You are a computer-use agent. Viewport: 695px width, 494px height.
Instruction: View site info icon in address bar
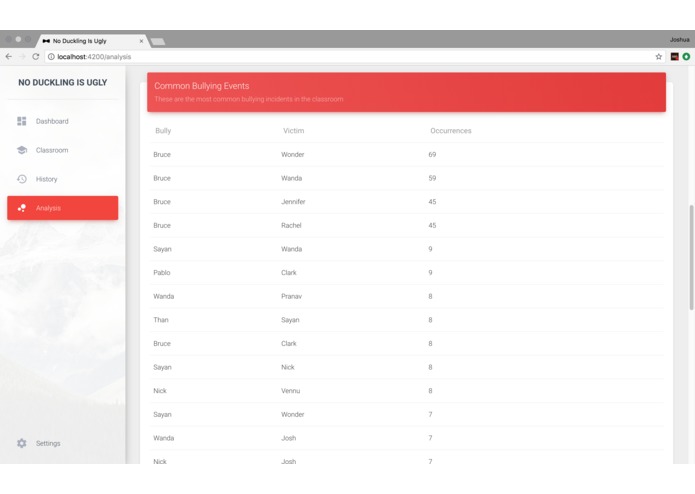(x=51, y=57)
